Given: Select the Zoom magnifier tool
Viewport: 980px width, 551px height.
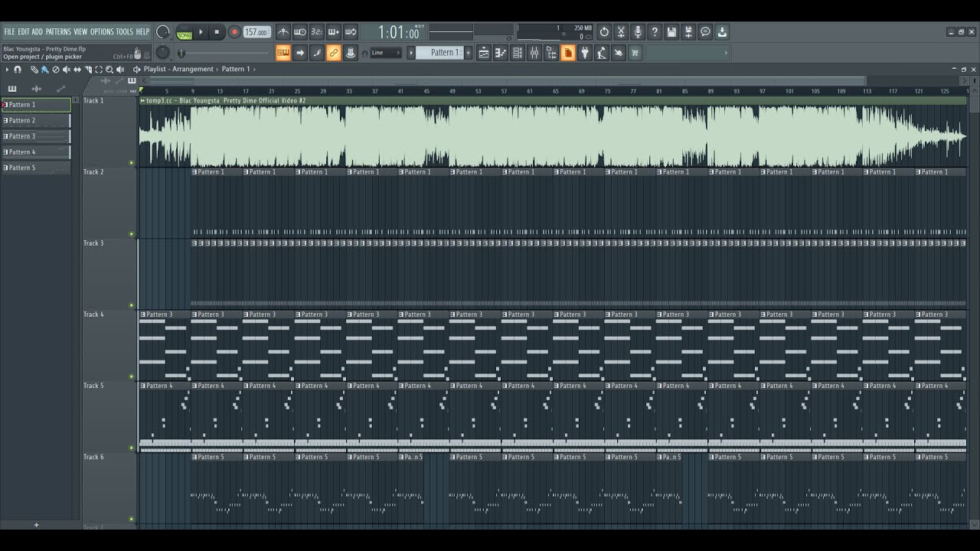Looking at the screenshot, I should click(x=109, y=70).
